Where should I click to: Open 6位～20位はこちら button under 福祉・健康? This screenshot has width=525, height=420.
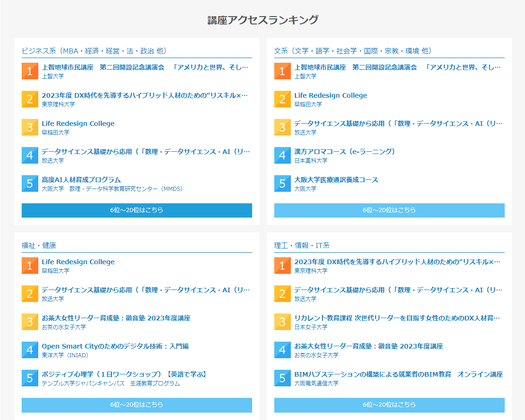click(x=136, y=405)
